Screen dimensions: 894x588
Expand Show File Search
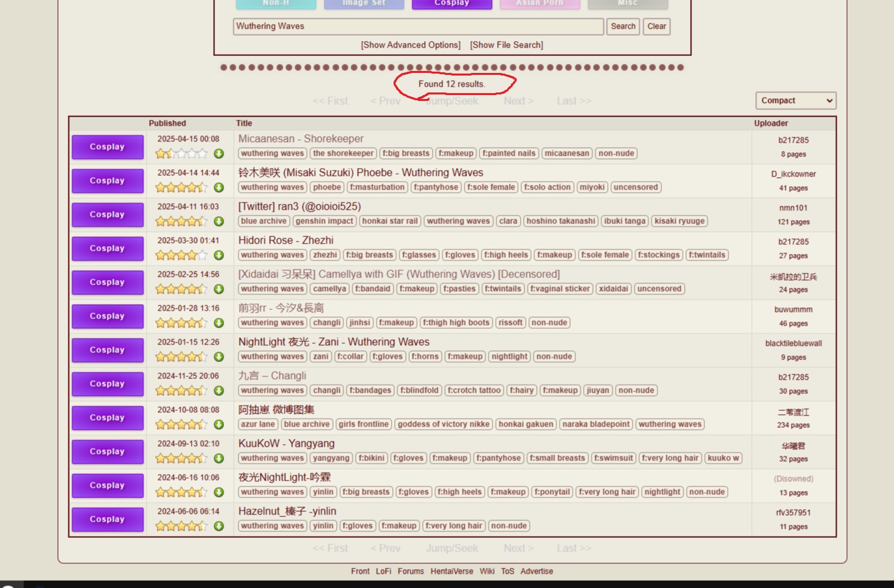(x=506, y=45)
